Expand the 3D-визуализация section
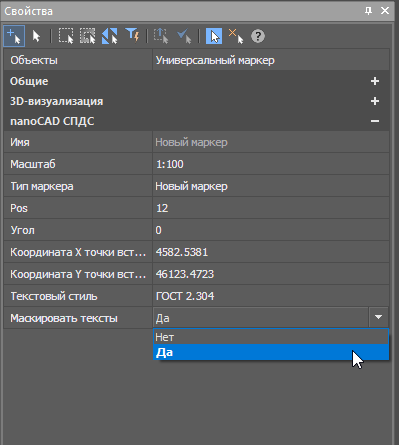The width and height of the screenshot is (399, 445). coord(375,101)
